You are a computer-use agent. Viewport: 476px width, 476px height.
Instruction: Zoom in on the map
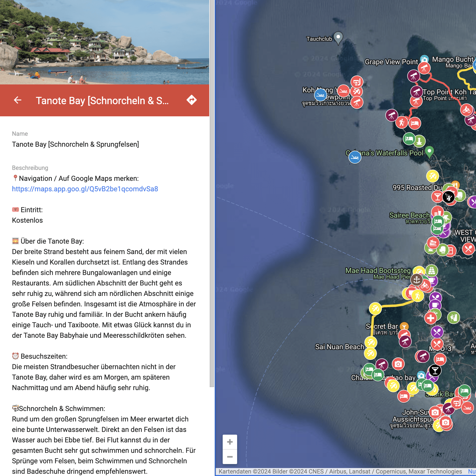pos(230,442)
